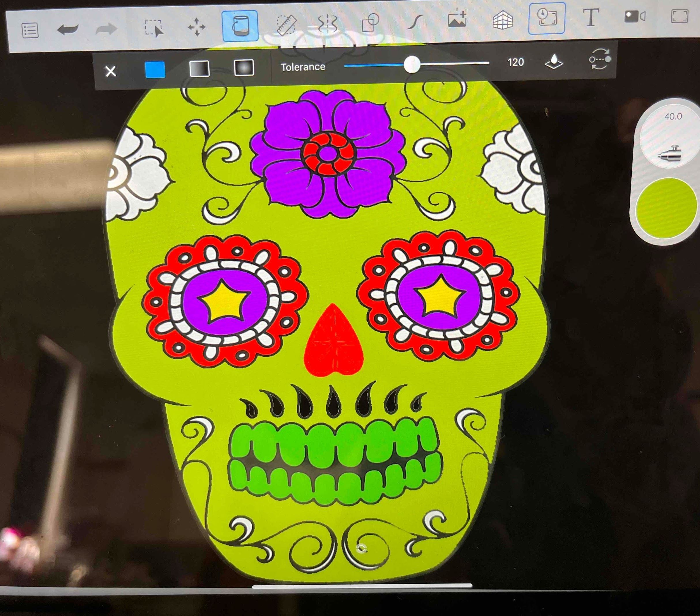Click the Import Image icon
700x616 pixels.
458,19
